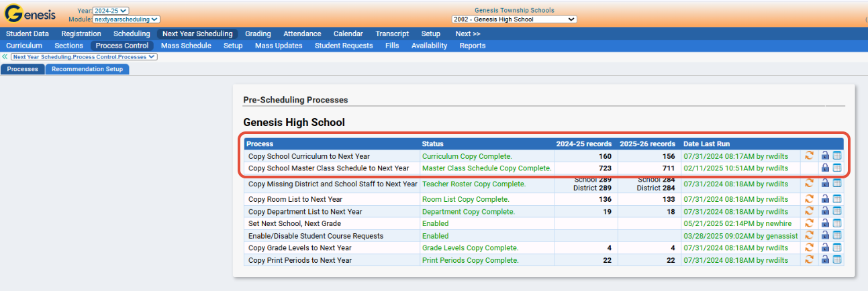Go to the Curriculum submenu
The image size is (868, 291).
click(24, 46)
